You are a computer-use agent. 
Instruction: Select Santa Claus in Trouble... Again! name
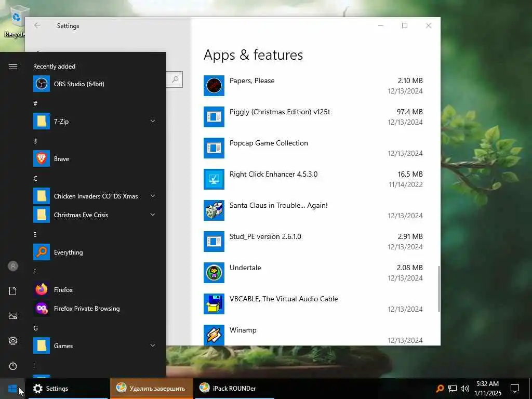[278, 205]
